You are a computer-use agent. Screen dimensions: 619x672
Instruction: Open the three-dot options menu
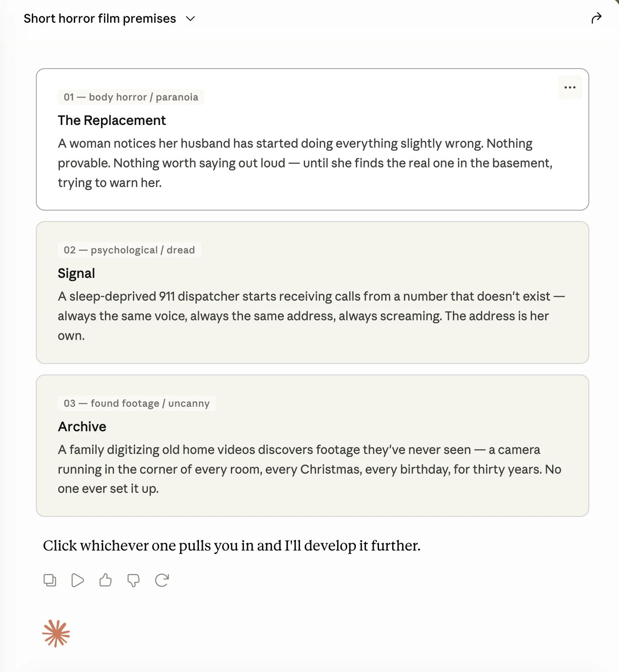pyautogui.click(x=570, y=87)
